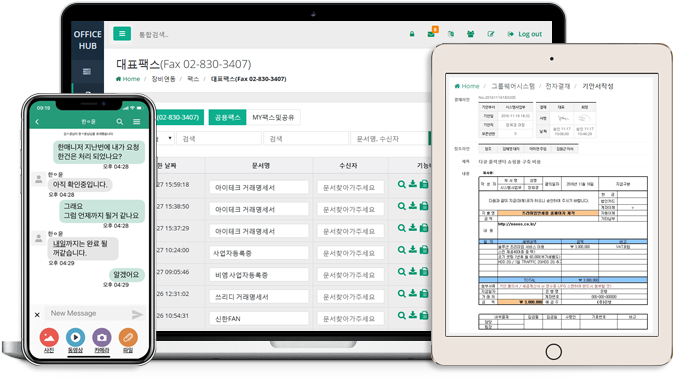This screenshot has height=378, width=682.
Task: Click the 아직 확인중입니다. chat message
Action: [80, 184]
